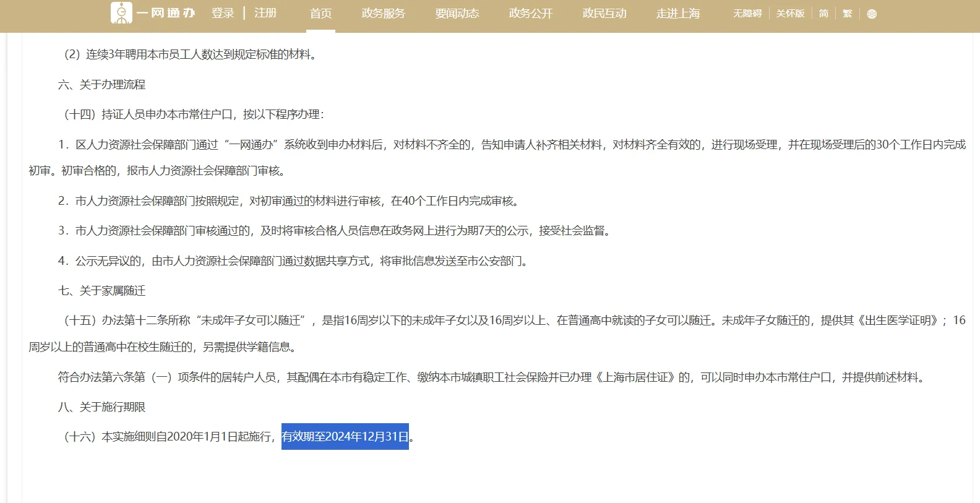Click line starting 1．区人力资源社会保障部门
Image resolution: width=980 pixels, height=503 pixels.
497,157
